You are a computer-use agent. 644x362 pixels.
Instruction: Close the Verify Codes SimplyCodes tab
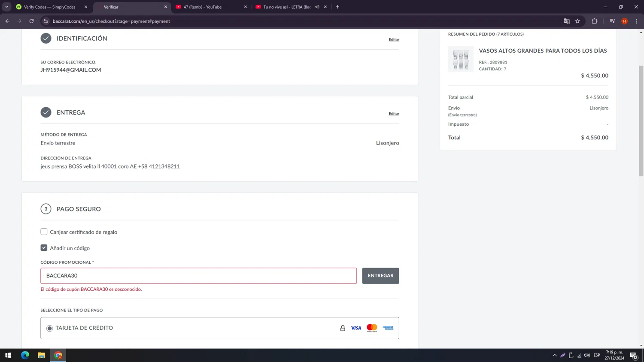point(86,7)
